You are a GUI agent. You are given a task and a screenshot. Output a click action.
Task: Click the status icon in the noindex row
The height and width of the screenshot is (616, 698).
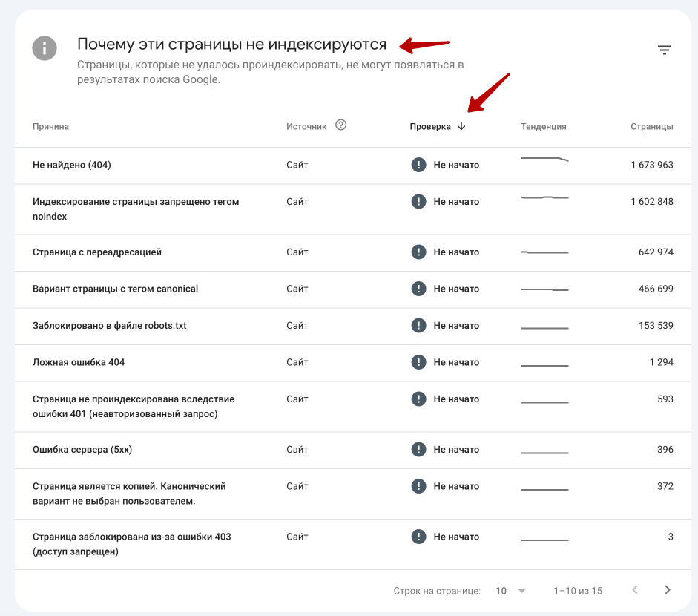pos(418,201)
